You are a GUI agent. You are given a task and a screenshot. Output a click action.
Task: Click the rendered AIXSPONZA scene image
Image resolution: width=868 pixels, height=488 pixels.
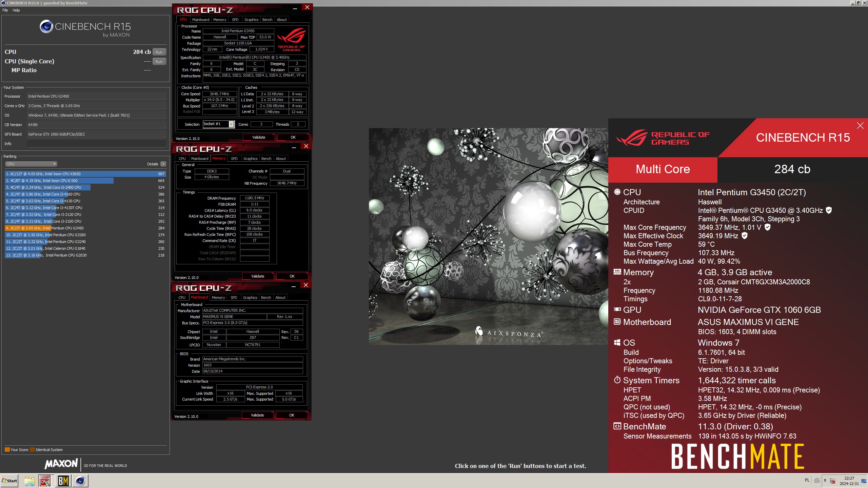coord(489,236)
